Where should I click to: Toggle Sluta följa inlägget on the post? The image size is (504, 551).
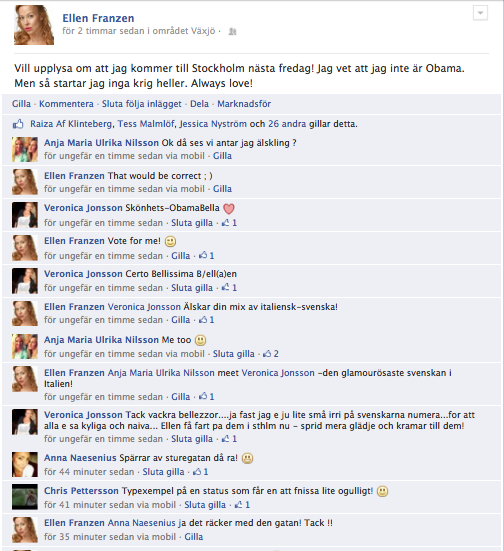tap(142, 104)
